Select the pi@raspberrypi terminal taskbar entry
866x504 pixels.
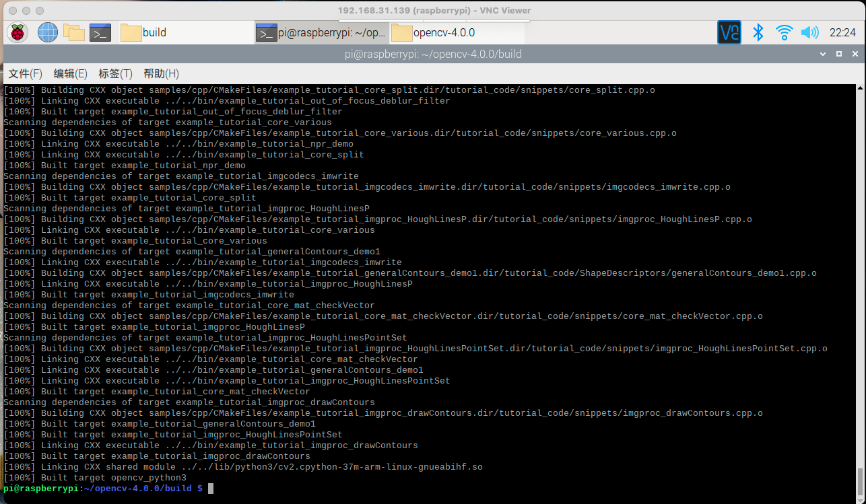(322, 32)
